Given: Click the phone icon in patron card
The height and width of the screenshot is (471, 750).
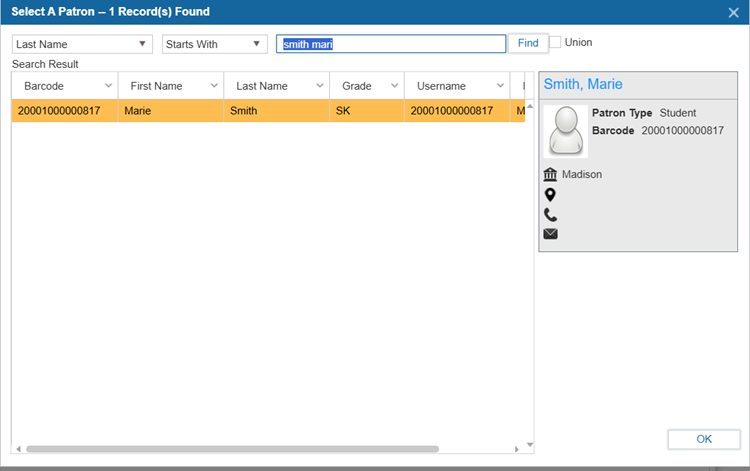Looking at the screenshot, I should click(550, 214).
